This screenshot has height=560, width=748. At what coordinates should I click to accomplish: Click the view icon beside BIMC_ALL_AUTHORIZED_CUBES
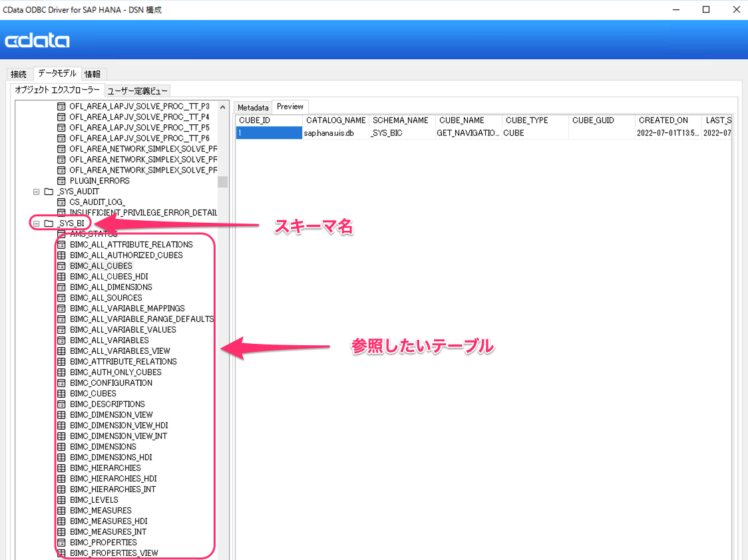point(61,255)
